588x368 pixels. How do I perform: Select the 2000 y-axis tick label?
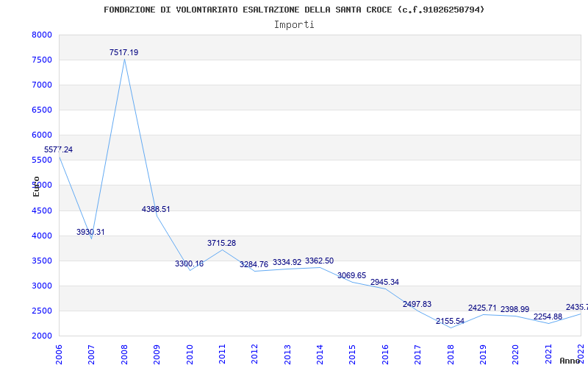(42, 336)
